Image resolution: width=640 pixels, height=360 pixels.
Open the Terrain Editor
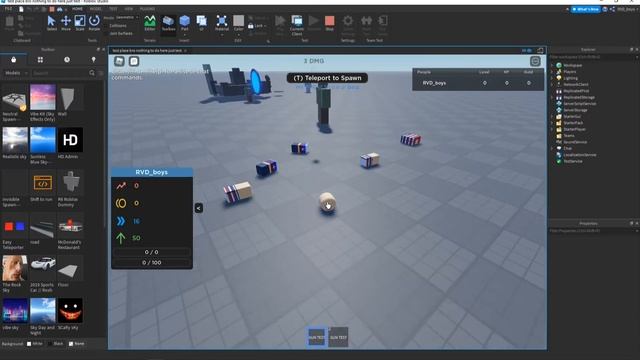click(x=150, y=23)
